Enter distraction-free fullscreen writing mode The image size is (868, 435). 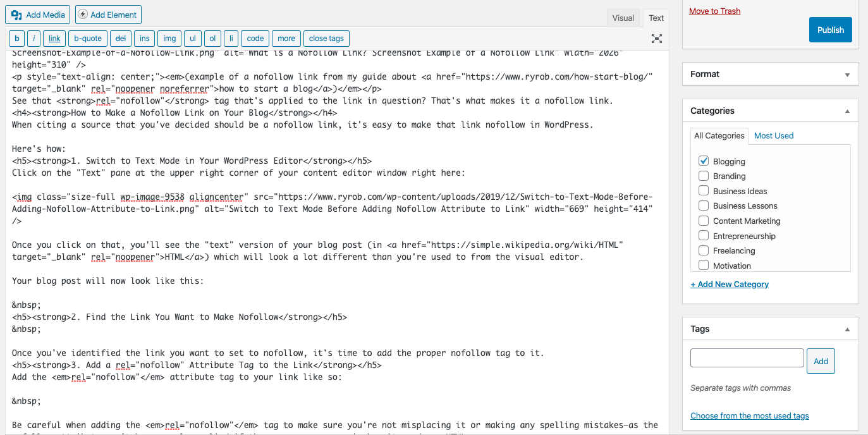[x=656, y=39]
